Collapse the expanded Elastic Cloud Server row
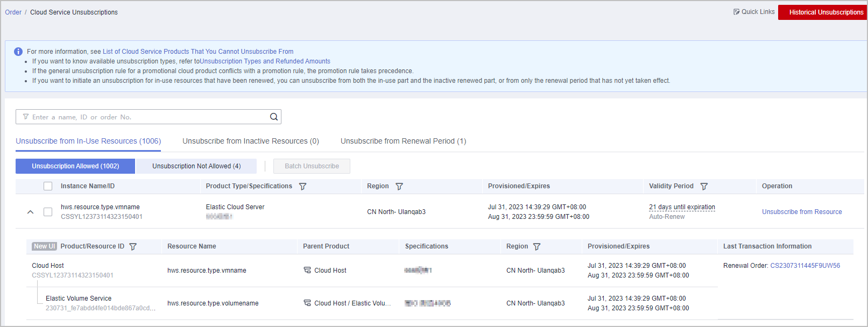The width and height of the screenshot is (868, 327). pos(31,212)
